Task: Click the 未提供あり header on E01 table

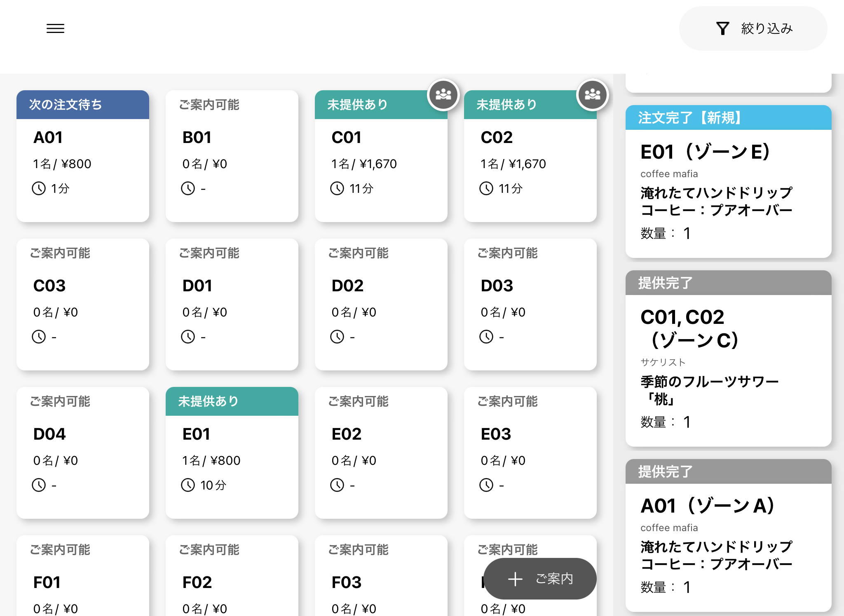Action: coord(232,401)
